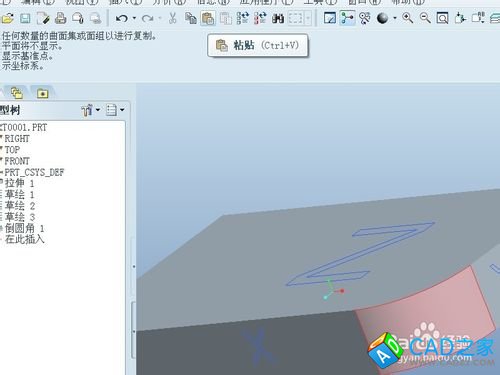
Task: Click the Open file folder icon
Action: point(7,18)
